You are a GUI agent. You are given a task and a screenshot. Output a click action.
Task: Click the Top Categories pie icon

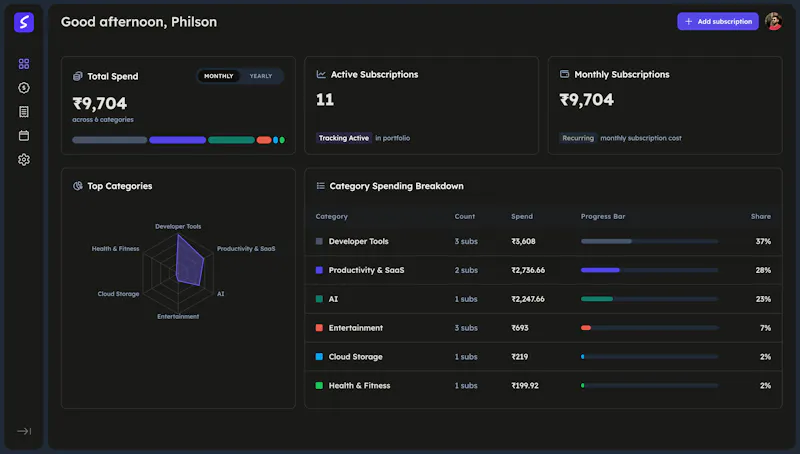(x=78, y=186)
